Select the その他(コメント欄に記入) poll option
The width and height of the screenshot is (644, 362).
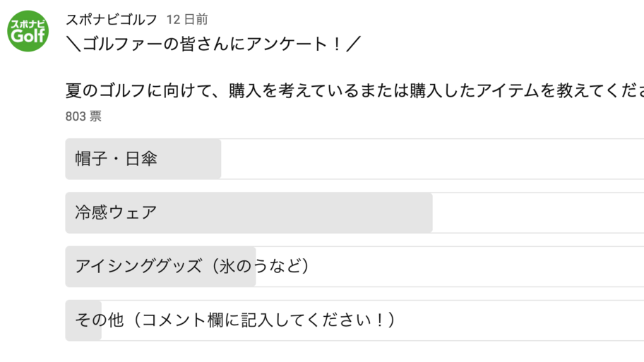click(x=354, y=320)
